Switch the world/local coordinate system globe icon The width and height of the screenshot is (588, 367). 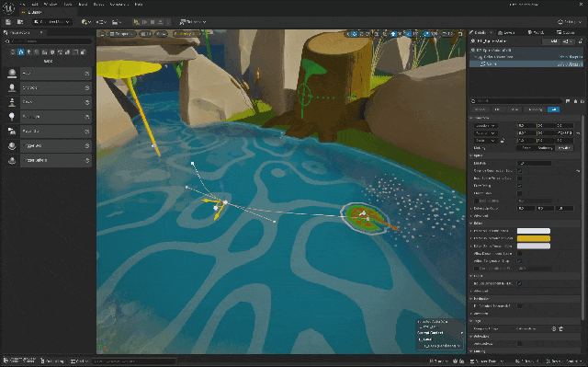376,34
